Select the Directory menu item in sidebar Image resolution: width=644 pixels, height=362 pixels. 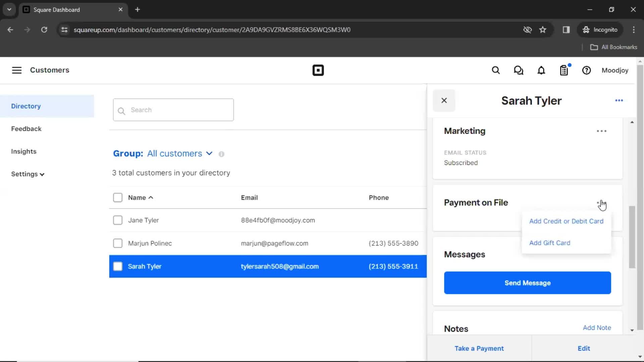(x=25, y=106)
